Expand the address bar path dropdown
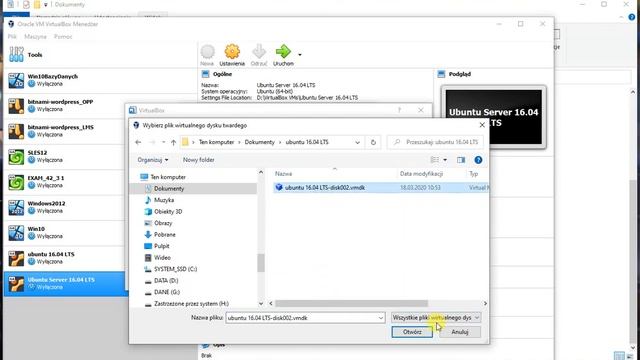The height and width of the screenshot is (360, 640). pyautogui.click(x=358, y=142)
